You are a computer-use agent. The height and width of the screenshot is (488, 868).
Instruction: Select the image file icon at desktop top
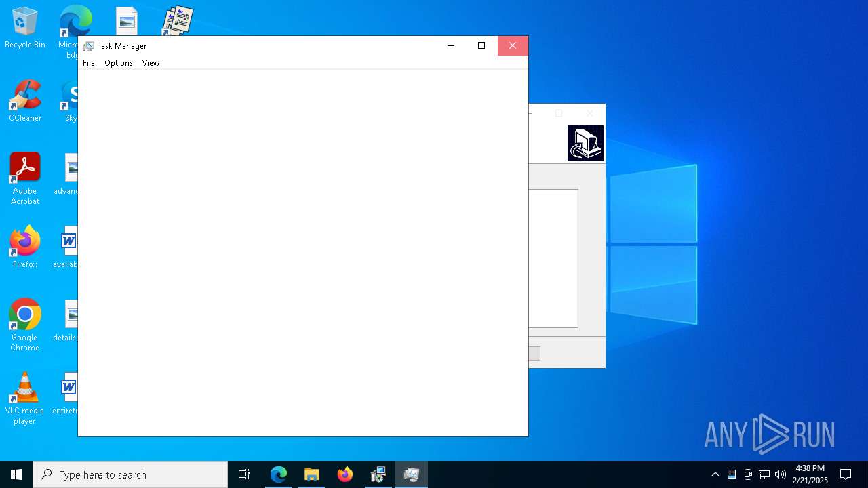[x=127, y=21]
